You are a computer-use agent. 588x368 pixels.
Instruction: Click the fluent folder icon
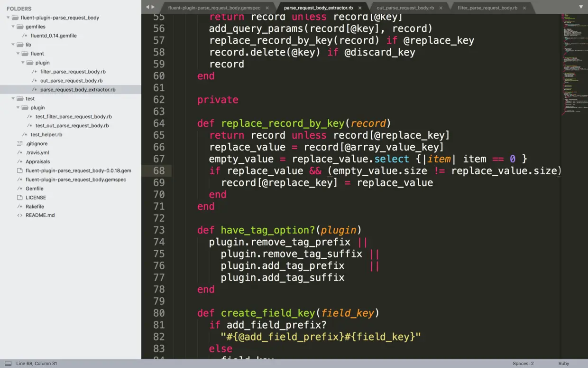25,54
